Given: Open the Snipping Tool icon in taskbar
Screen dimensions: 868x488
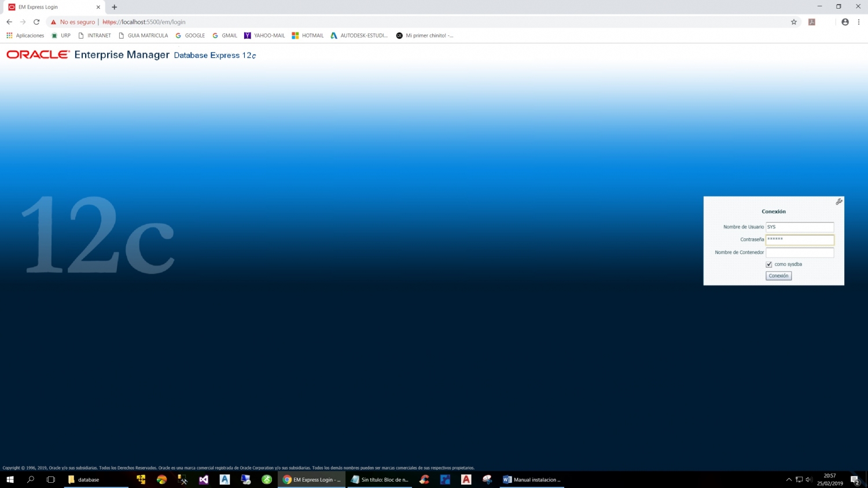Looking at the screenshot, I should click(x=487, y=479).
